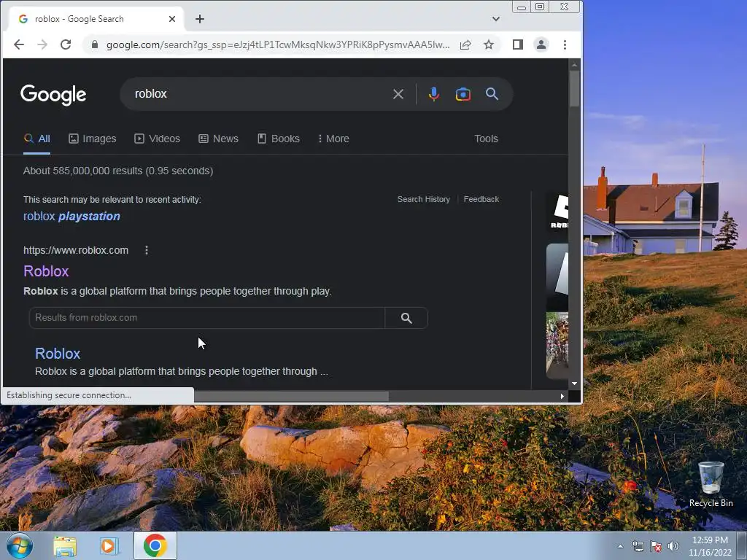Click the google.com address bar URL

coord(278,44)
